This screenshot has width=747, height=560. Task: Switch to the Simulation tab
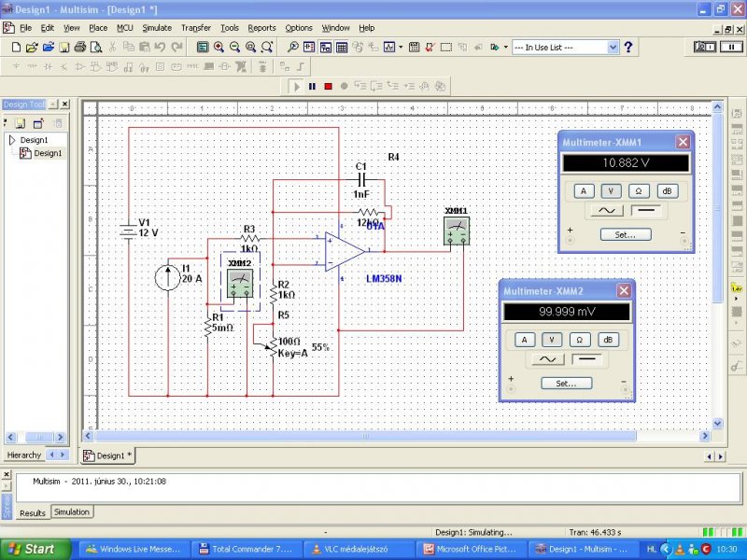[72, 511]
